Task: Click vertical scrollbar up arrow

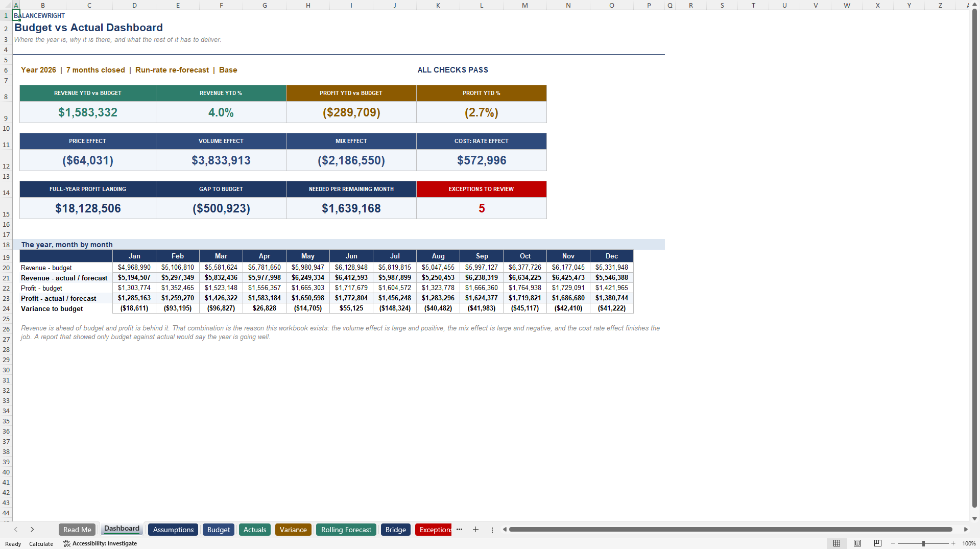Action: [x=974, y=5]
